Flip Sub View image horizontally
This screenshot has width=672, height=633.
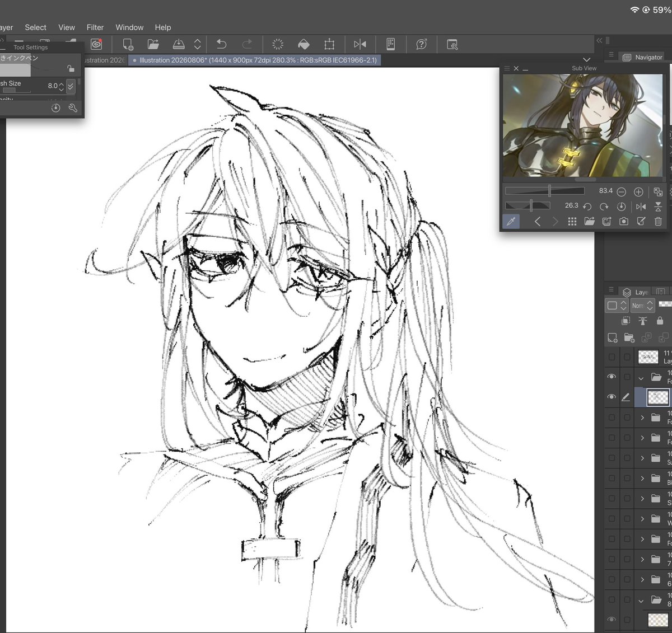tap(641, 207)
